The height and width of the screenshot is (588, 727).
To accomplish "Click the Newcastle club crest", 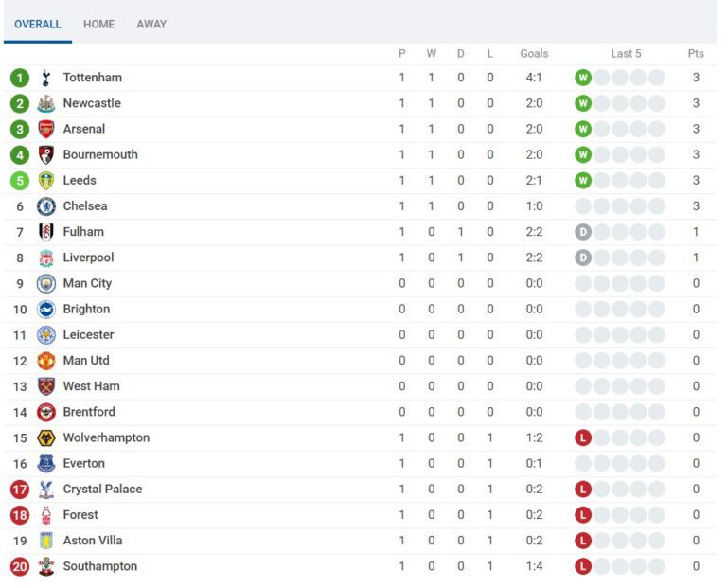I will point(45,103).
